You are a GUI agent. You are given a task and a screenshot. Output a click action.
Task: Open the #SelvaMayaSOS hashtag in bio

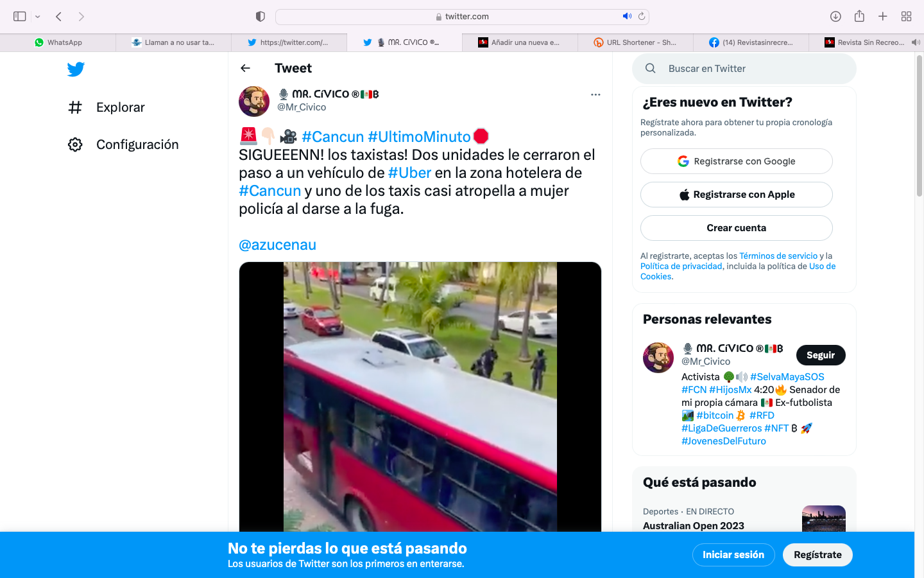click(x=787, y=377)
